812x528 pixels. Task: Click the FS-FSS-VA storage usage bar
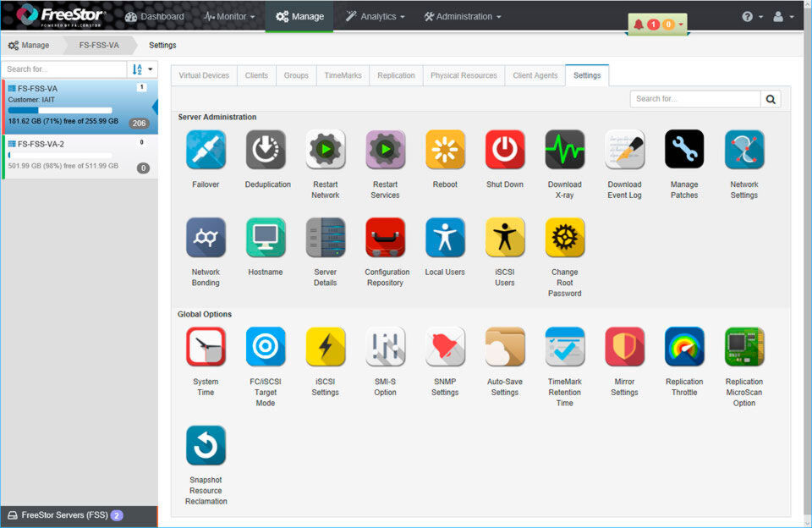[x=60, y=110]
